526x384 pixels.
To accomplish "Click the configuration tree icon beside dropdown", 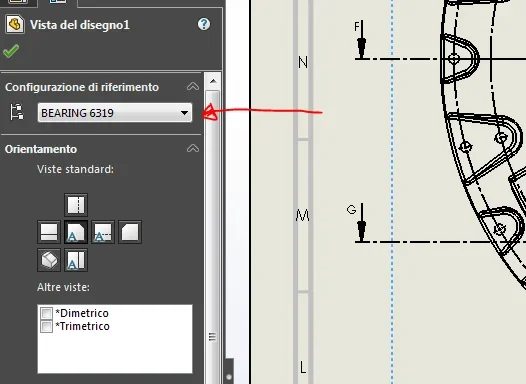I will click(17, 112).
